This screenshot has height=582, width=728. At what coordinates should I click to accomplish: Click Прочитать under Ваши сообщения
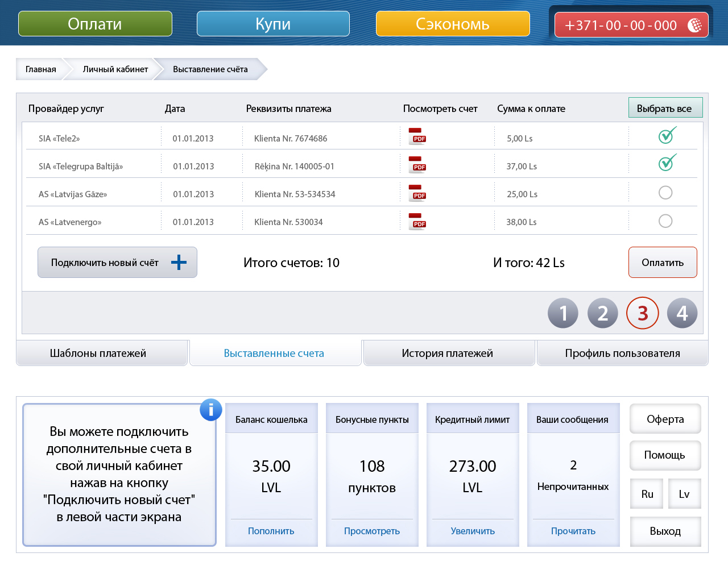(x=573, y=531)
